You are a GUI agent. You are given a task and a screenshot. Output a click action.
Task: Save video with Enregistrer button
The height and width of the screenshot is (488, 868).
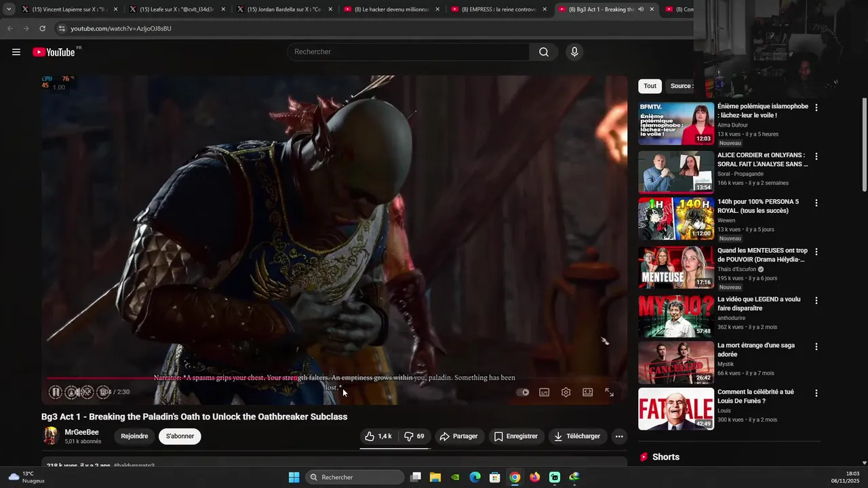(x=516, y=436)
